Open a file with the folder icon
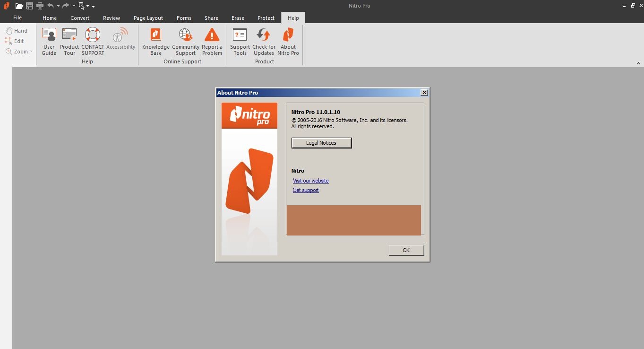This screenshot has height=349, width=644. [x=19, y=6]
